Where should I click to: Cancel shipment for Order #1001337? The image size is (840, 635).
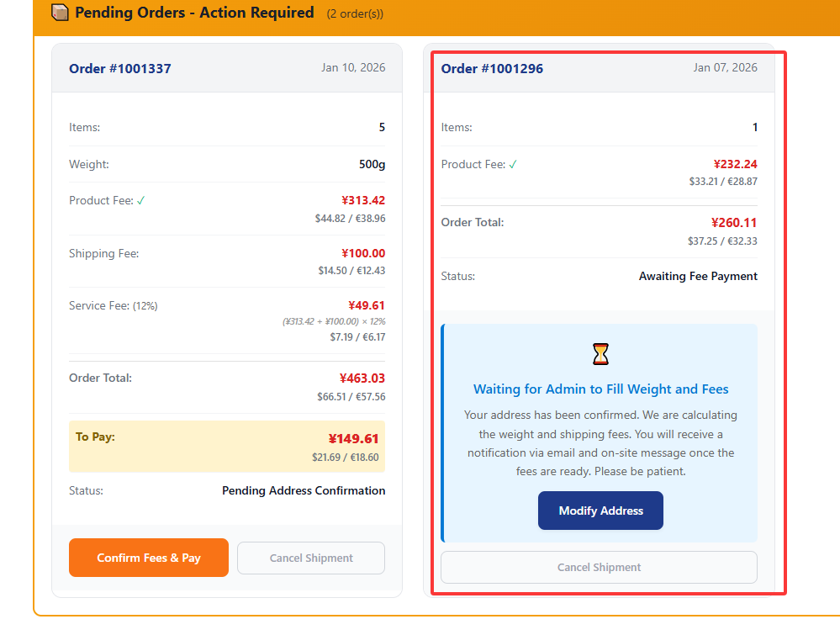click(311, 558)
